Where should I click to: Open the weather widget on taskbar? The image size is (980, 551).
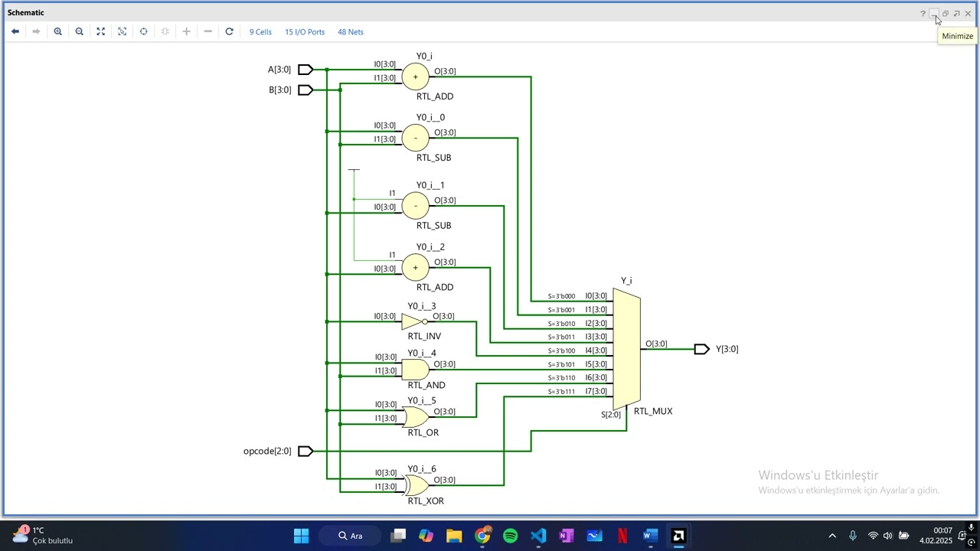pyautogui.click(x=42, y=536)
